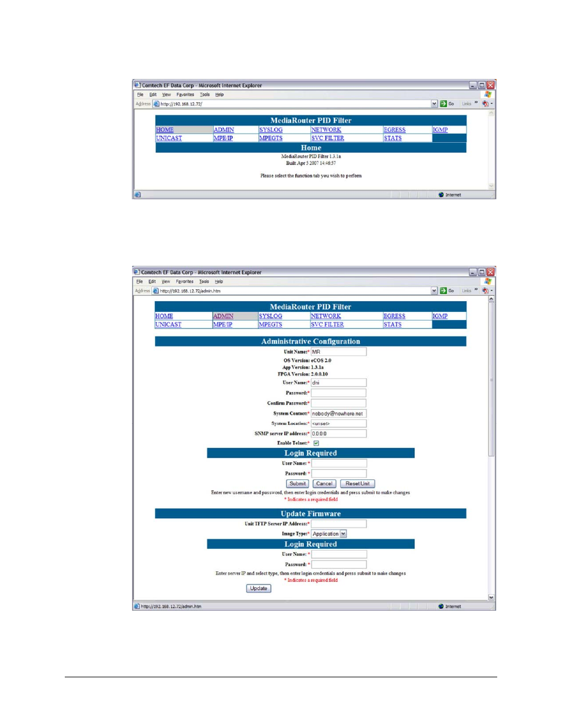
Task: Click the Reset Unit button
Action: [x=357, y=483]
